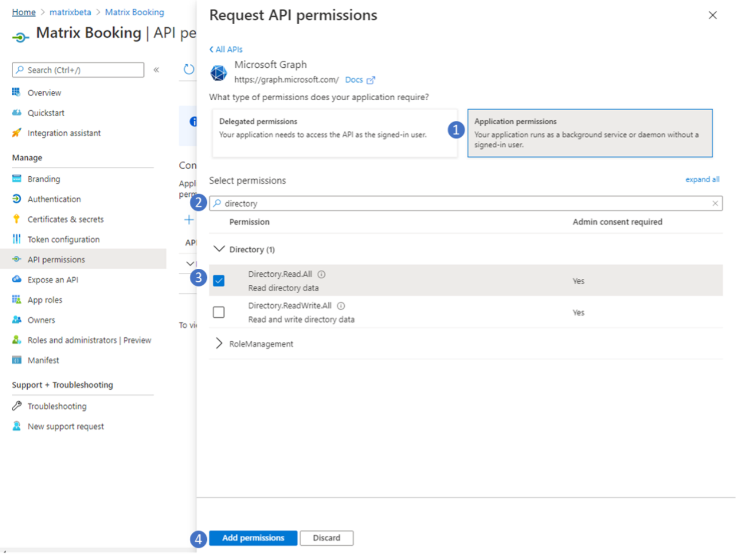
Task: Click the Read directory data description
Action: point(284,288)
